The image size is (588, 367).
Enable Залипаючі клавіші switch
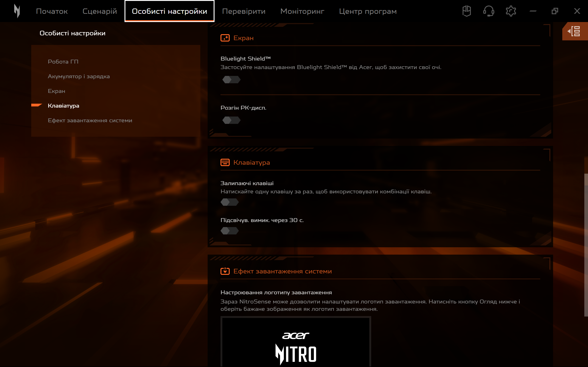(229, 202)
